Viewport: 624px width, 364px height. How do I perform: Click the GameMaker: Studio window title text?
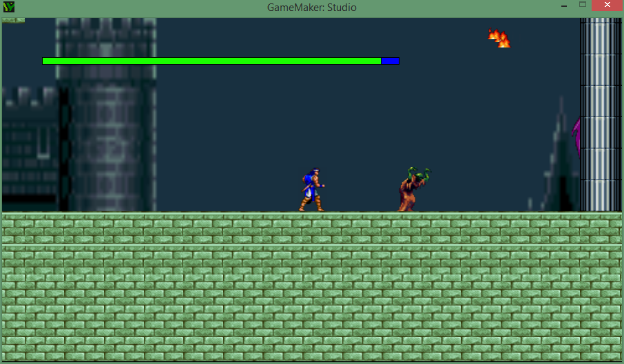tap(311, 8)
